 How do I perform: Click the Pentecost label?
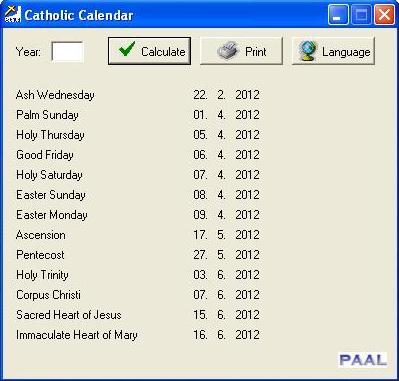click(40, 255)
